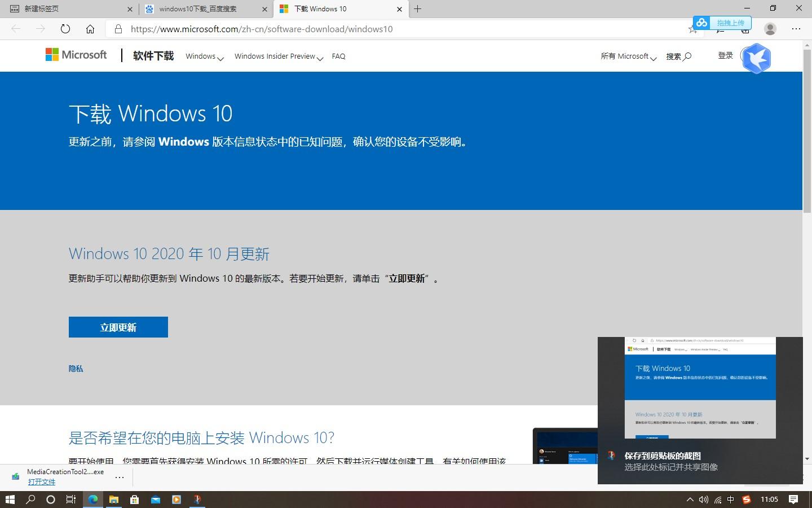Add the page to favorites via the star icon
812x508 pixels.
[692, 29]
